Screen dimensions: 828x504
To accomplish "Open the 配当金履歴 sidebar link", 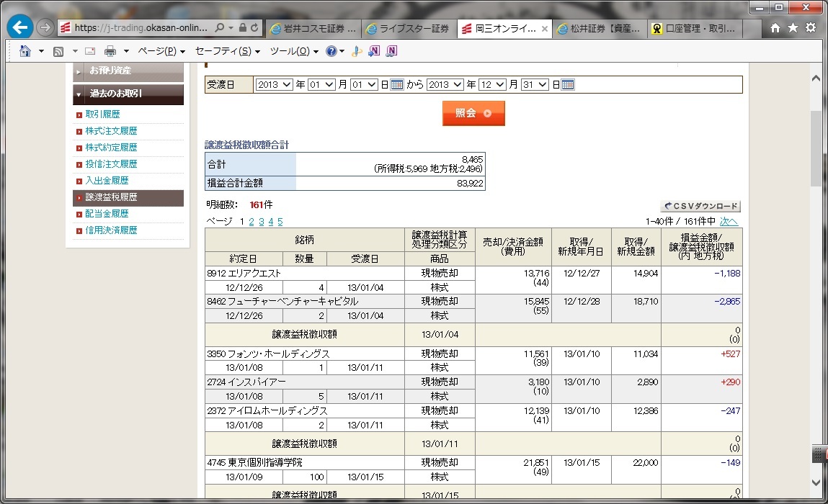I will pos(107,214).
